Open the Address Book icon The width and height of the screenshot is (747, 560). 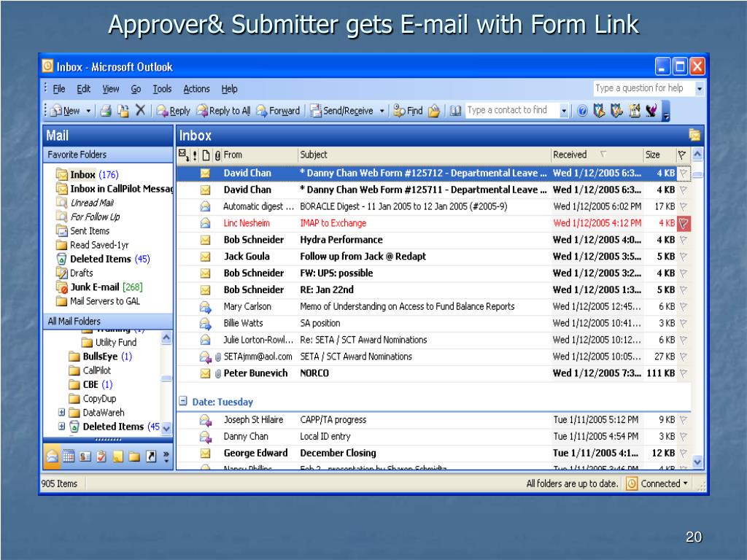[x=455, y=111]
